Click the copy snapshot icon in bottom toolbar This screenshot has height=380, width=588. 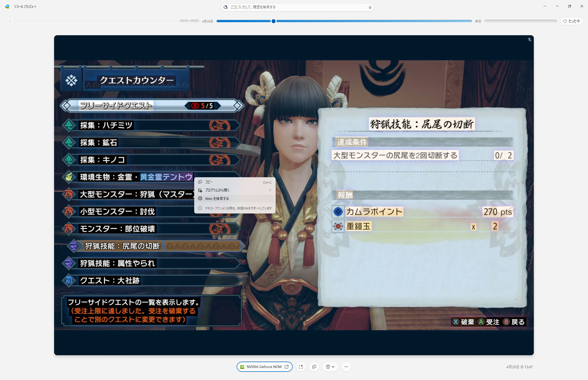coord(314,367)
